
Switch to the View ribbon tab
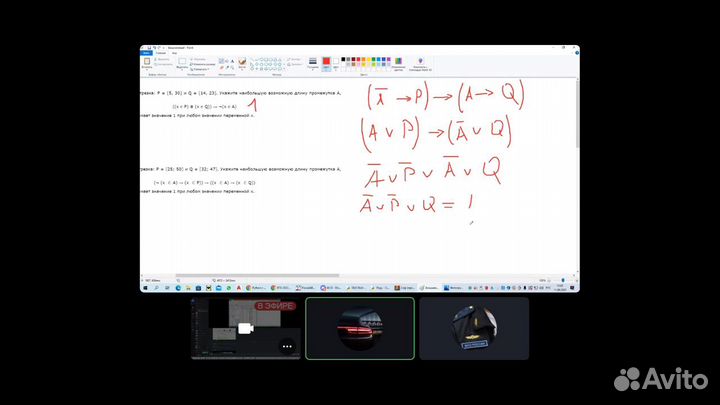coord(174,52)
